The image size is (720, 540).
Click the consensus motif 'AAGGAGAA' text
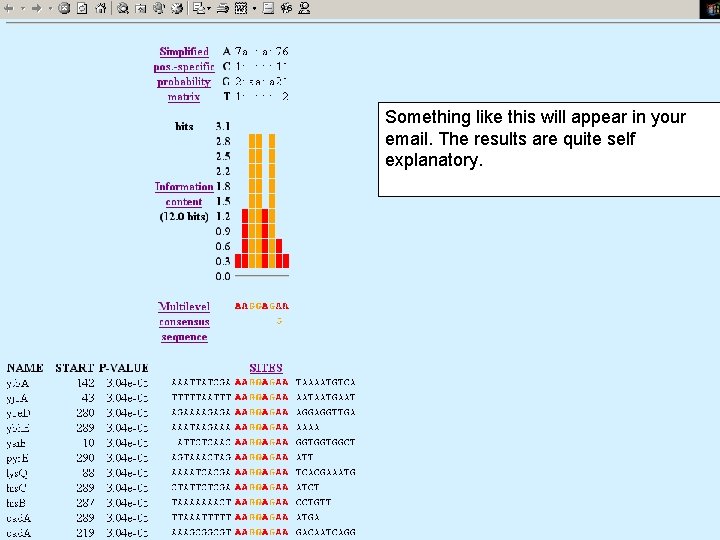tap(262, 306)
